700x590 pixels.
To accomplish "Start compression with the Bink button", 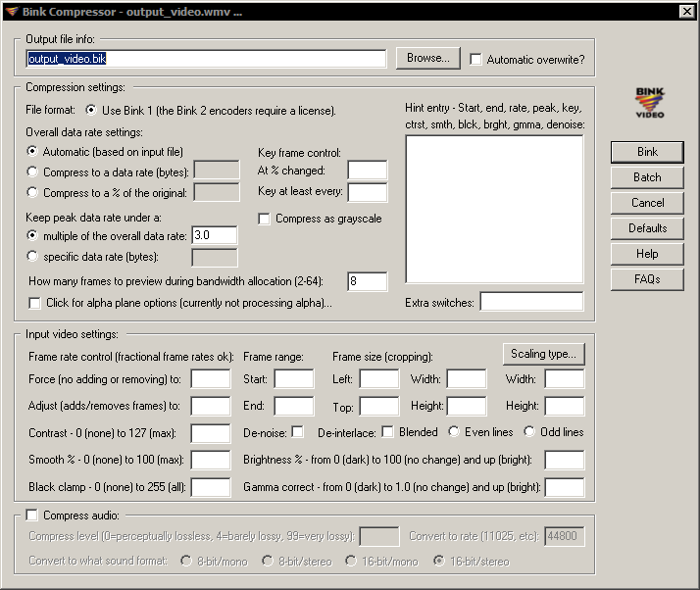I will (x=647, y=152).
